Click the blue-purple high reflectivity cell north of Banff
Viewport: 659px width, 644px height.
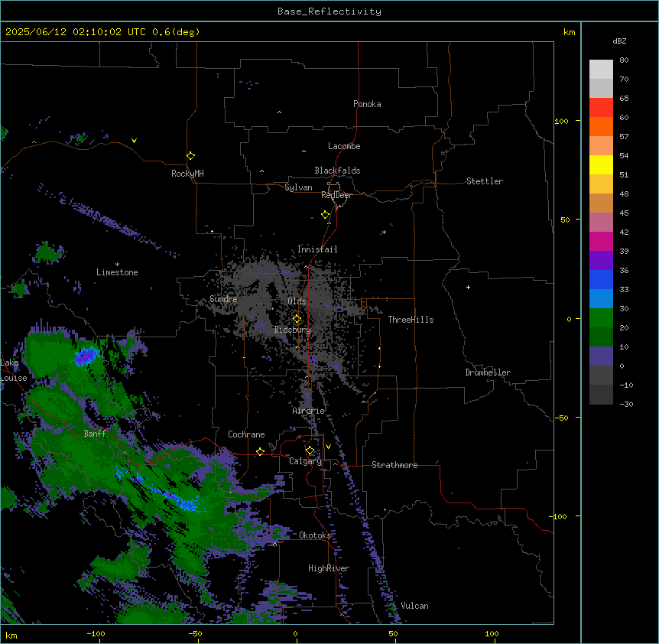click(x=86, y=356)
